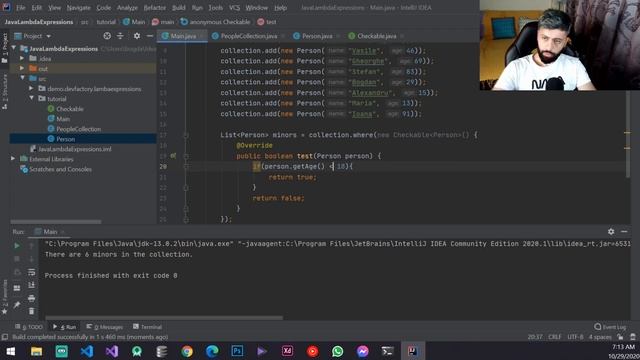Collapse the JavaLambdaExpressions root node
This screenshot has height=360, width=640.
point(14,48)
